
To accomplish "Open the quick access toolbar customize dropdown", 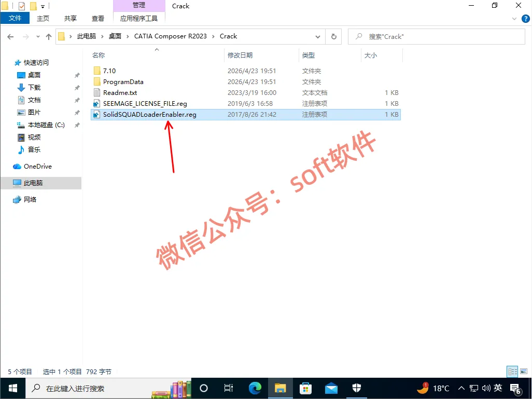I will point(43,6).
